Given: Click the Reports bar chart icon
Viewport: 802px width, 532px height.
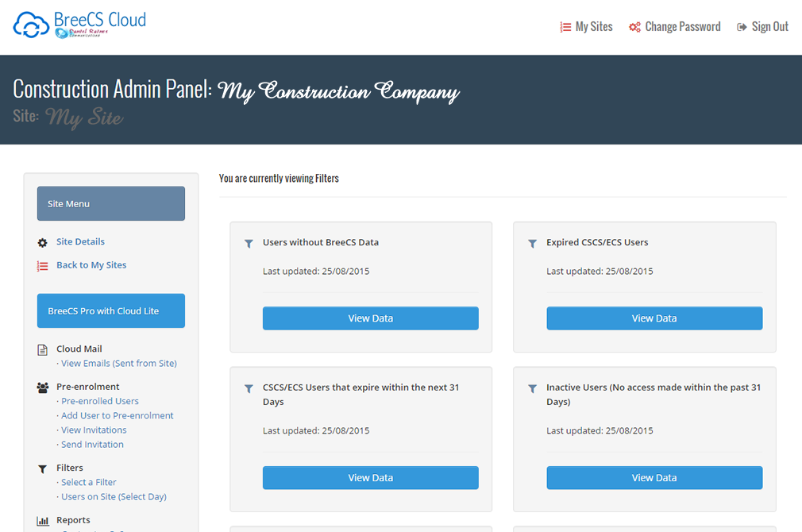Looking at the screenshot, I should [x=43, y=521].
